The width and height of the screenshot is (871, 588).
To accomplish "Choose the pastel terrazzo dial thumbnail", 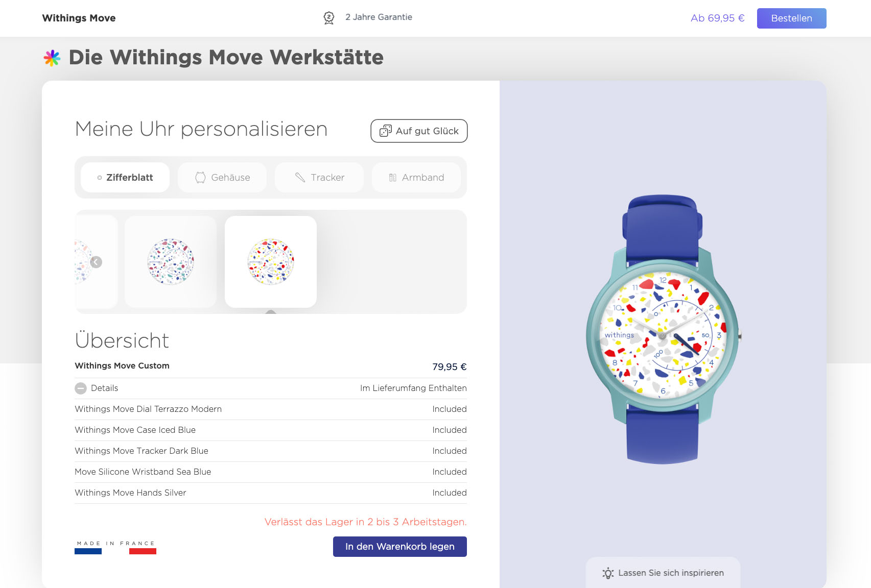I will pos(171,262).
